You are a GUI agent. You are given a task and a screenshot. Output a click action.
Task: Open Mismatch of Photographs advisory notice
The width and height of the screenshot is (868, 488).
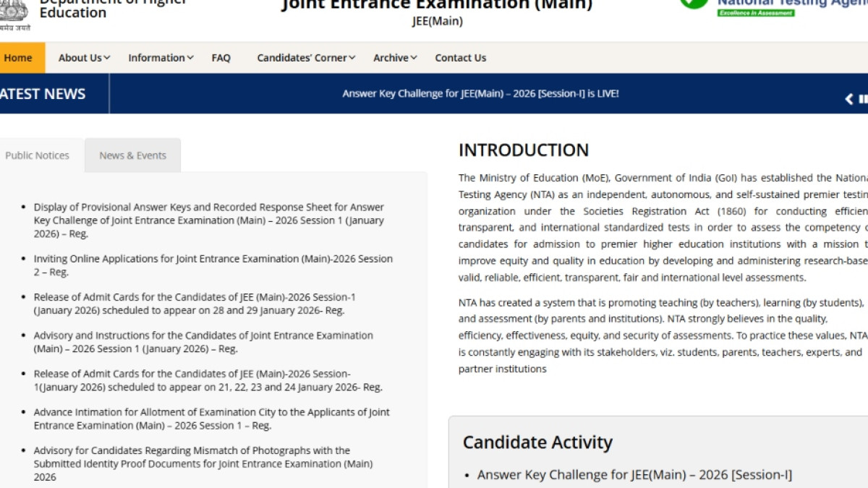[203, 463]
